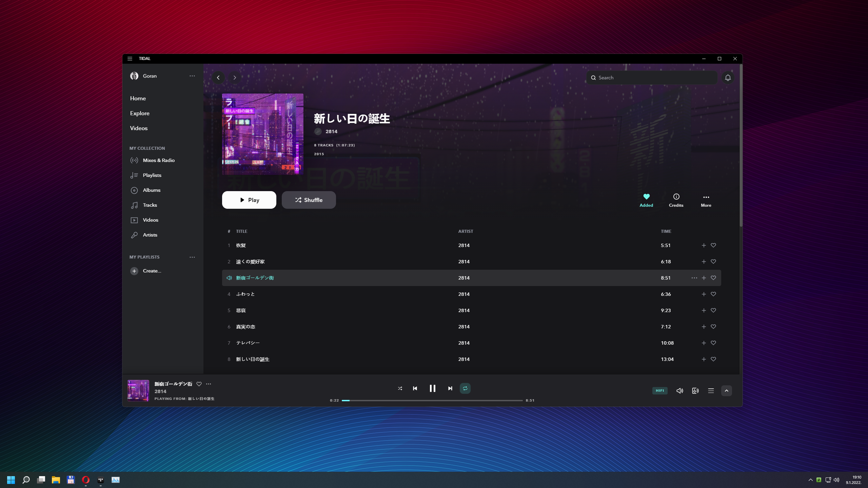Image resolution: width=868 pixels, height=488 pixels.
Task: Favorite track 遠くの愛好家 with the heart
Action: click(713, 262)
